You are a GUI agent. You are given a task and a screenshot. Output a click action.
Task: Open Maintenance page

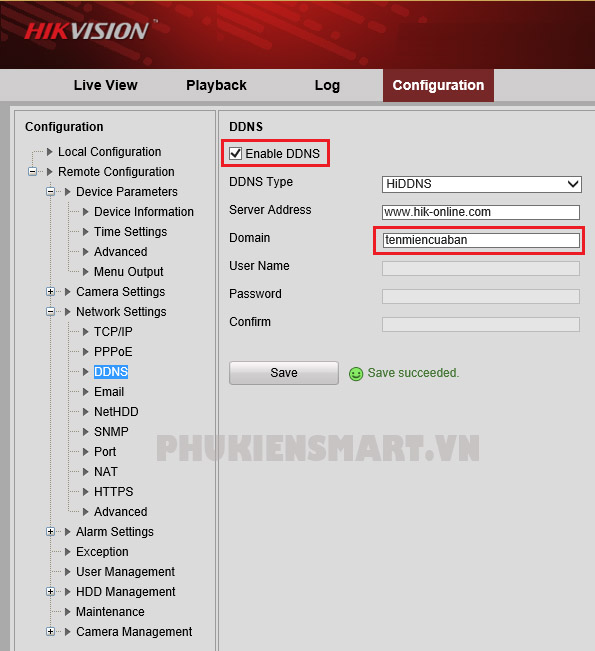click(110, 612)
